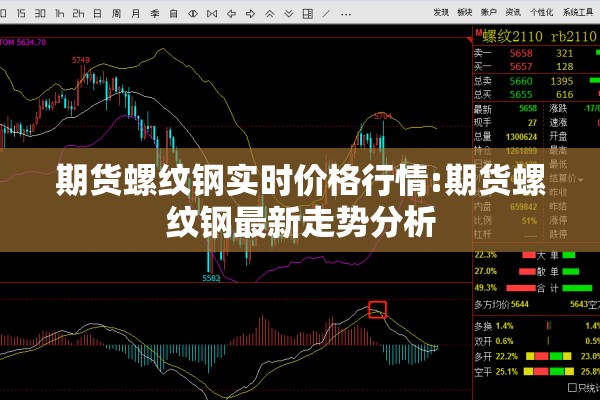Click the 双开 0.6% row
Viewport: 600px width, 400px height.
(536, 341)
